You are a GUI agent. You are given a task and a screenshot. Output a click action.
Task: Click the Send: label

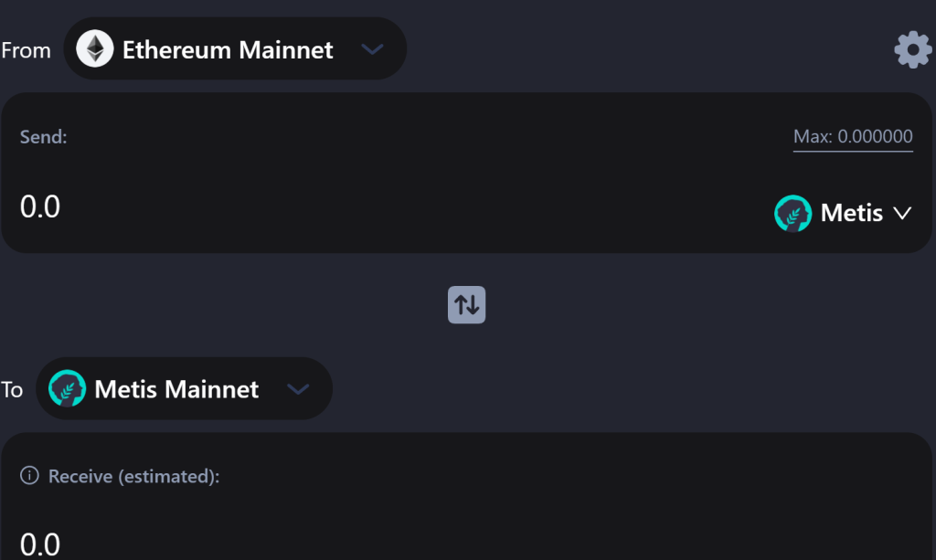tap(44, 136)
